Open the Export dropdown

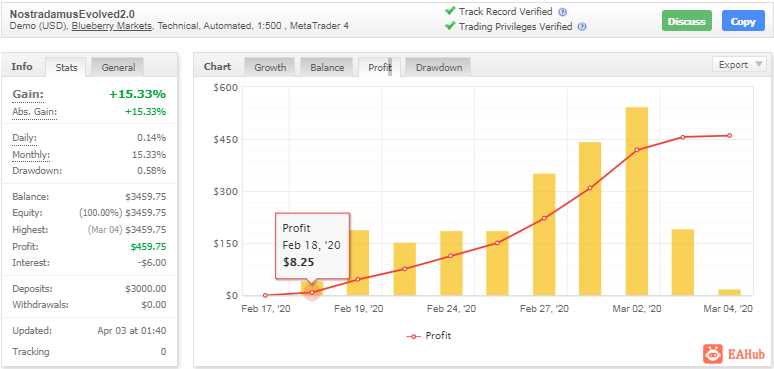coord(739,65)
